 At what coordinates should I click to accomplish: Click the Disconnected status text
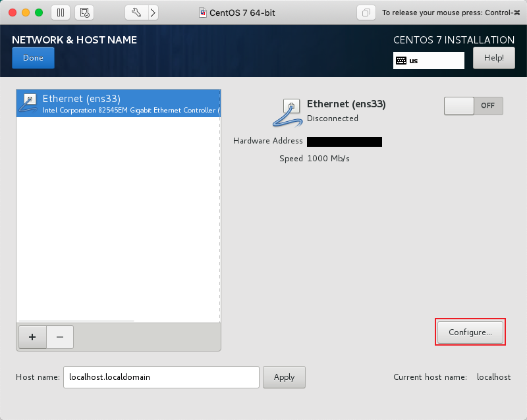pyautogui.click(x=333, y=118)
